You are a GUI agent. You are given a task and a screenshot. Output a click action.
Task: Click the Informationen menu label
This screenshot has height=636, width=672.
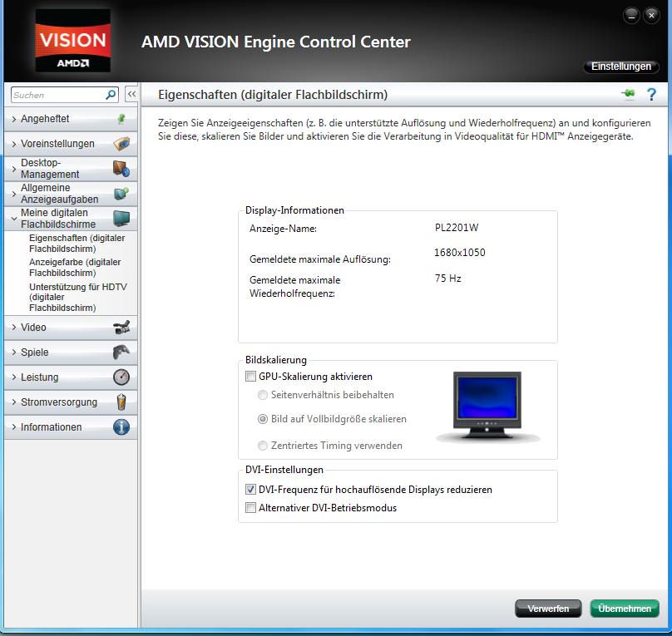(x=51, y=427)
